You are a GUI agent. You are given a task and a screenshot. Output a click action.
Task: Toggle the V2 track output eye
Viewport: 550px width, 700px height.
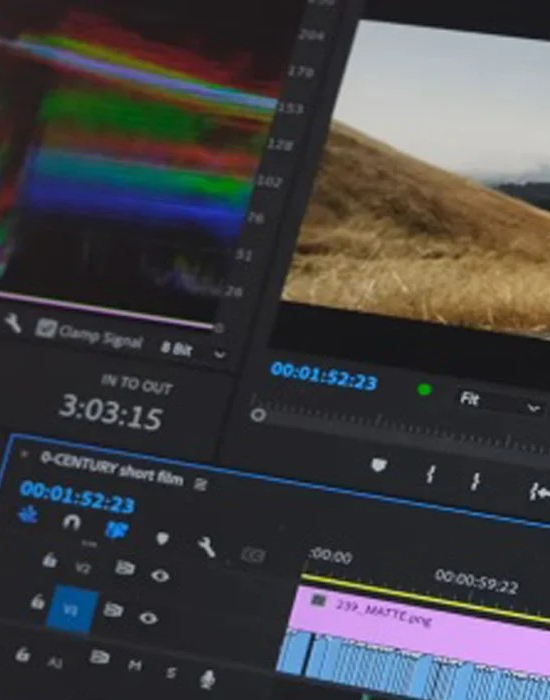(160, 575)
